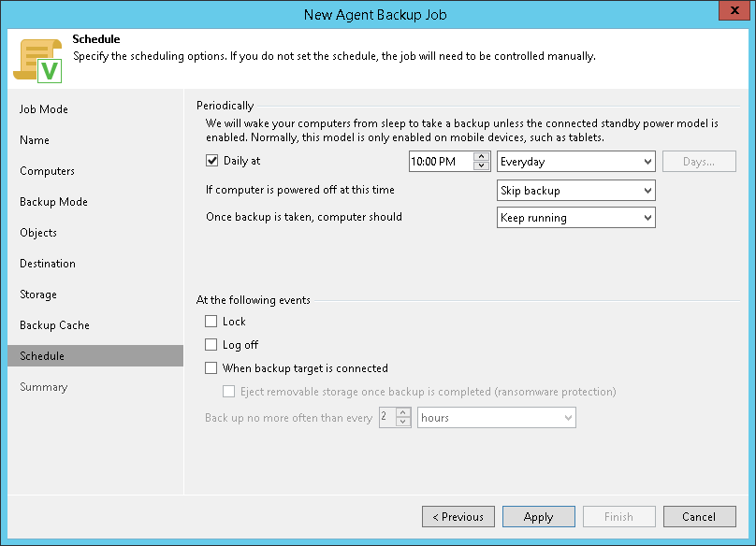Uncheck the Daily at checkbox
Screen dimensions: 756x546
211,161
